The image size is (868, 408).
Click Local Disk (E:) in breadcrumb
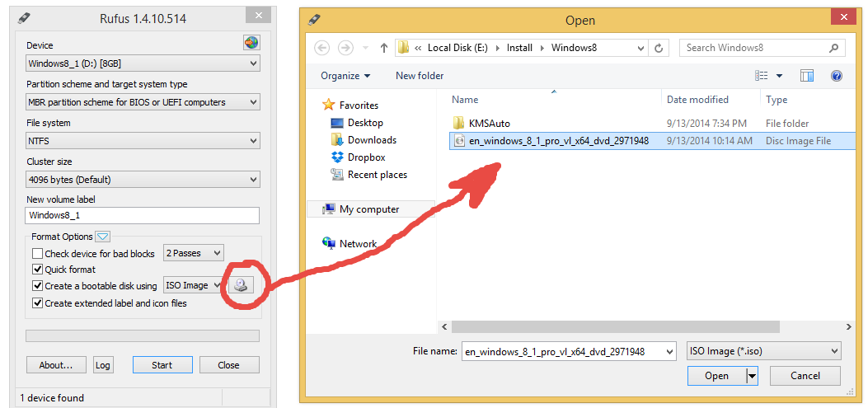point(457,48)
